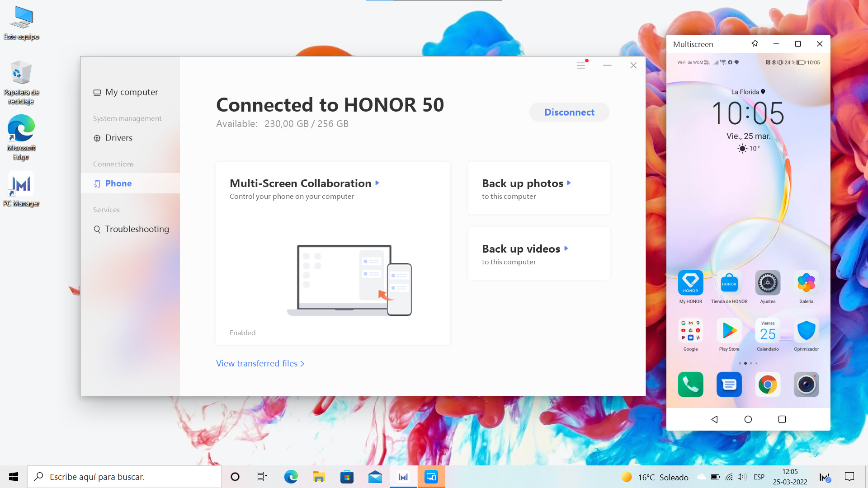The height and width of the screenshot is (488, 868).
Task: Expand Multi-Screen Collaboration arrow
Action: coord(377,183)
